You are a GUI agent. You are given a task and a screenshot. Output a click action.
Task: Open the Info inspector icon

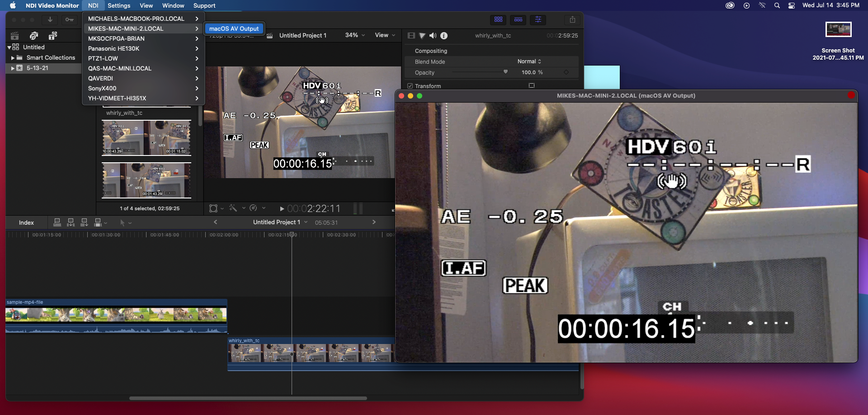[x=444, y=36]
